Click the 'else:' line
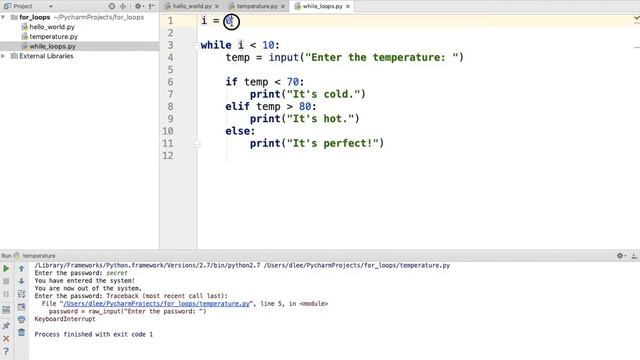The width and height of the screenshot is (640, 360). 240,131
